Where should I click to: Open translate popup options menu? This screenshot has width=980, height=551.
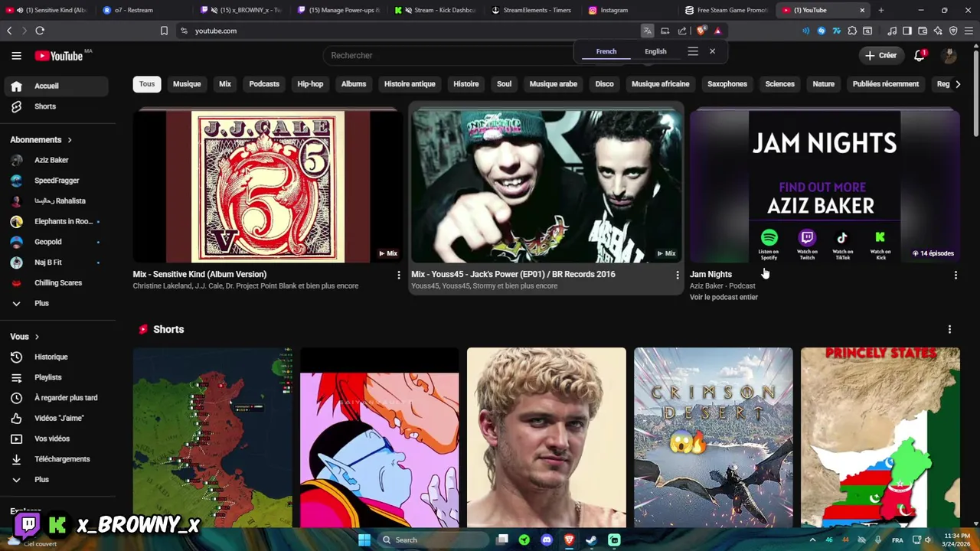point(693,51)
